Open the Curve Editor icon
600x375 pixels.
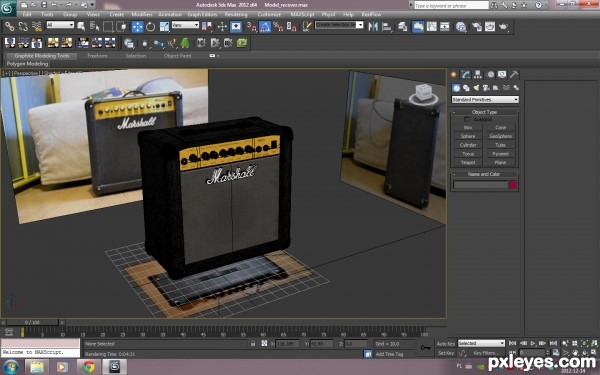(x=432, y=26)
